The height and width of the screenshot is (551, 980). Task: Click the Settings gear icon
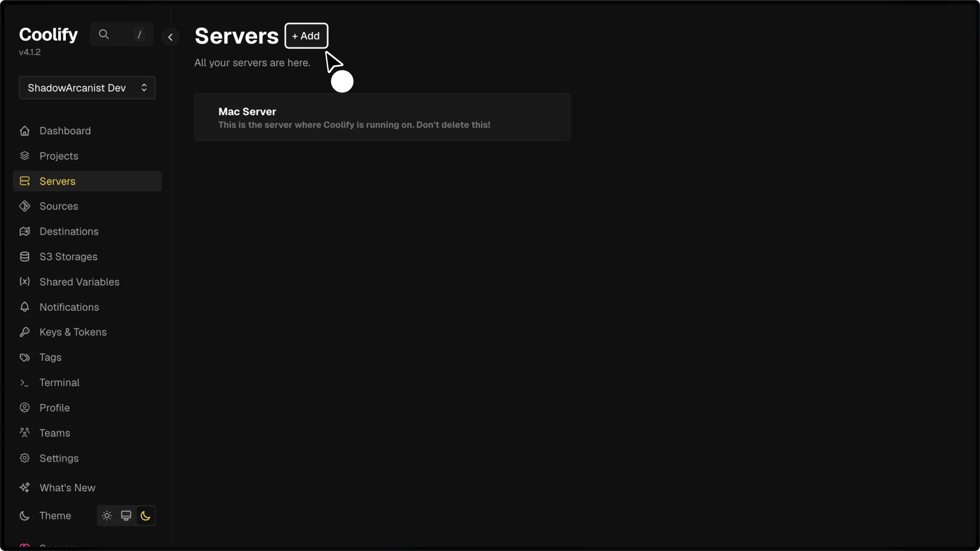pyautogui.click(x=24, y=458)
